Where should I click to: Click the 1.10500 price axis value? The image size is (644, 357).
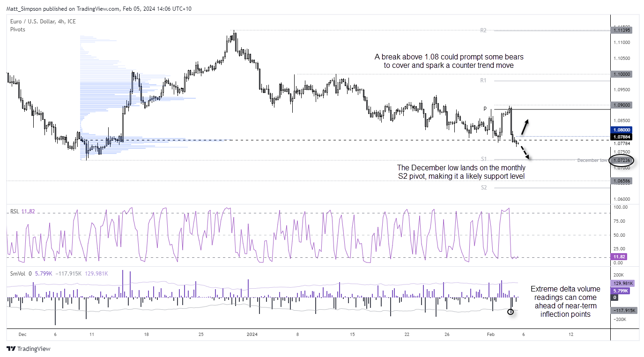point(622,58)
